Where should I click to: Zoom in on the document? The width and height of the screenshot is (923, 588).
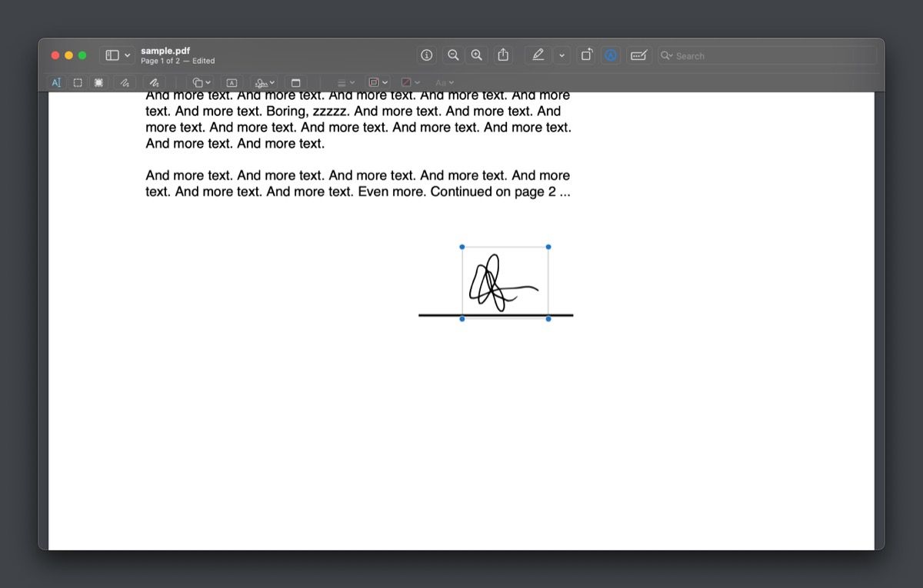coord(477,55)
